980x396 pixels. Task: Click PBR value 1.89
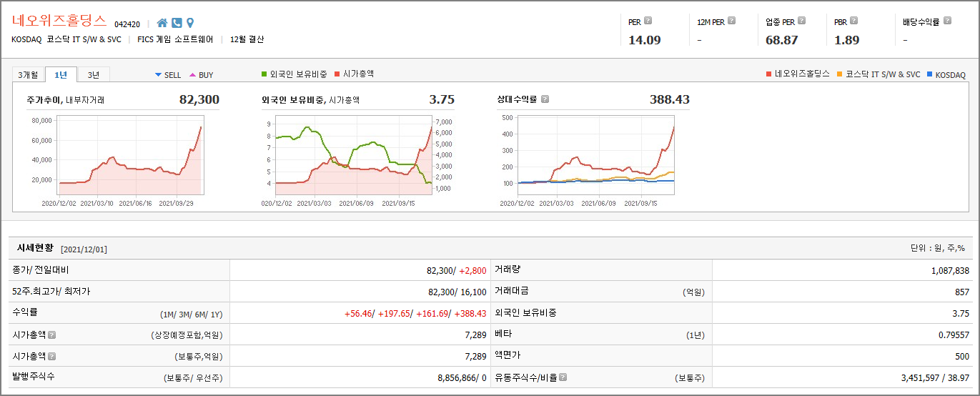(847, 40)
